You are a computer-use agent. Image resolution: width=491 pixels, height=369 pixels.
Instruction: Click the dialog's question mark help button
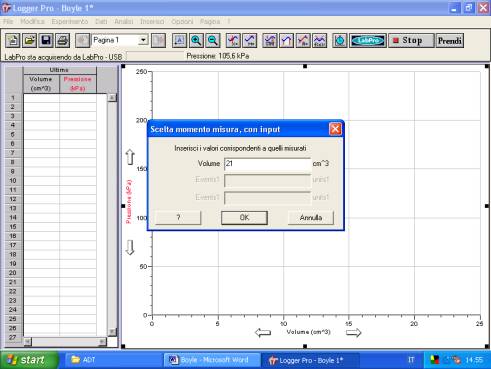(178, 218)
